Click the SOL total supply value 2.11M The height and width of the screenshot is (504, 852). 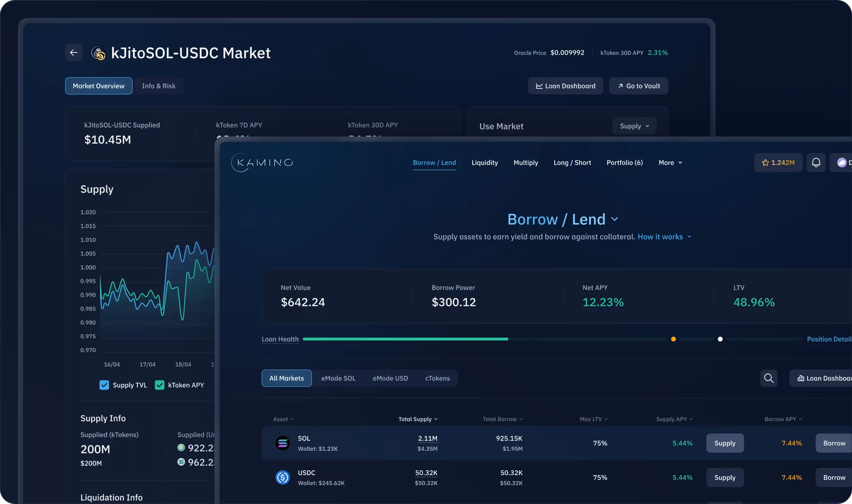click(427, 438)
